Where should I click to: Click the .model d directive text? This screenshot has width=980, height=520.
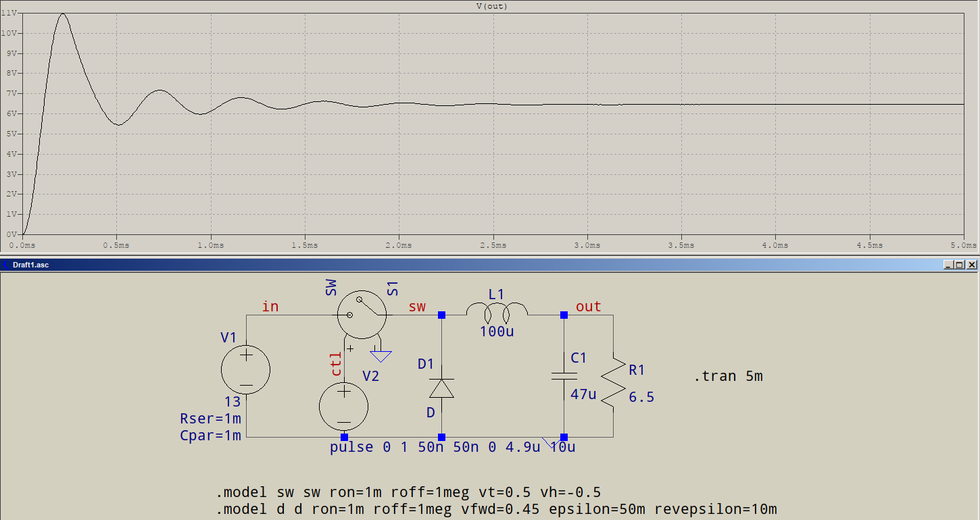(496, 509)
